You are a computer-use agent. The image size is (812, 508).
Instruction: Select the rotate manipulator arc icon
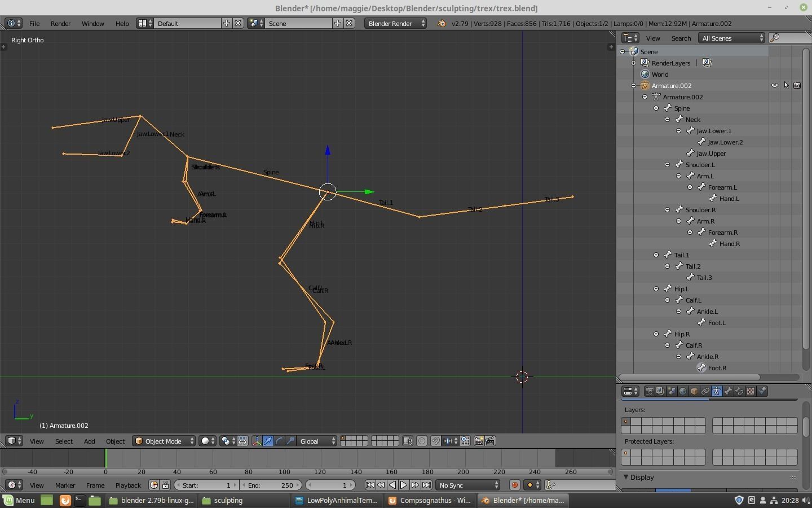point(280,441)
